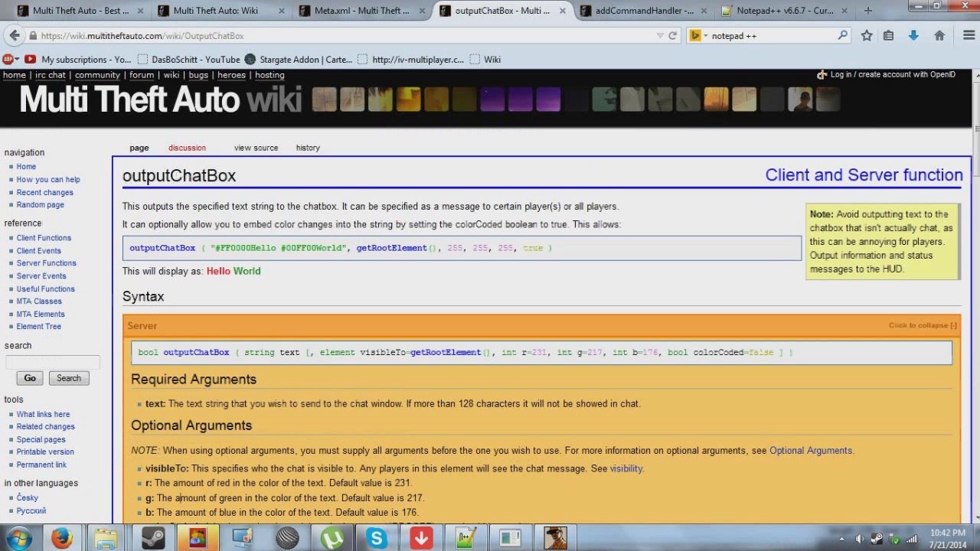This screenshot has width=980, height=551.
Task: Click 'forum' in site top menu
Action: click(142, 75)
